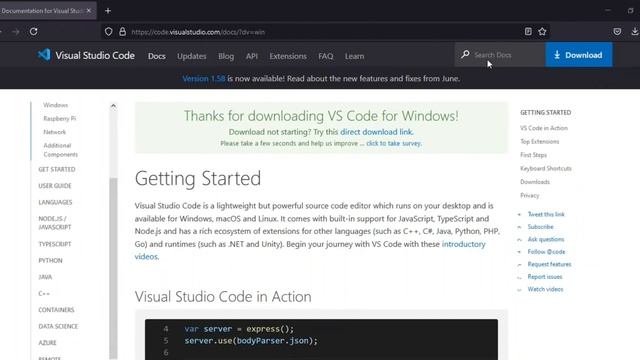Jump to Top Extensions section
Image resolution: width=640 pixels, height=360 pixels.
tap(540, 141)
